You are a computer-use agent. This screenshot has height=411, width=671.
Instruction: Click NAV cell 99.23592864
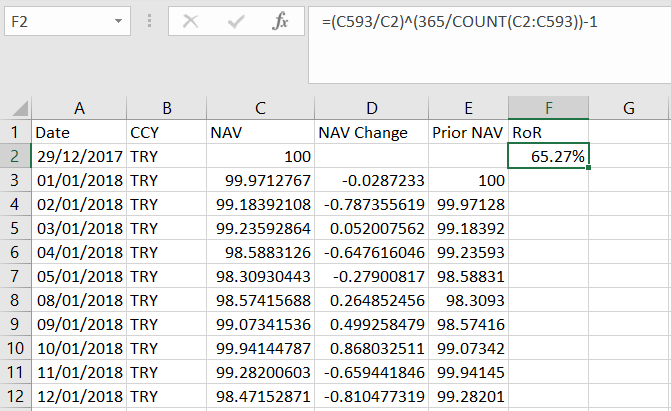click(x=260, y=228)
